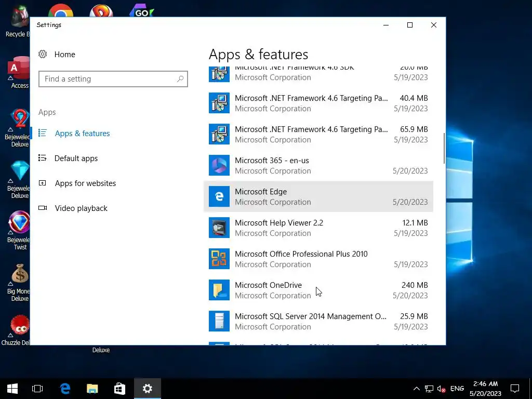Open File Explorer from the taskbar
This screenshot has width=532, height=399.
pos(92,389)
